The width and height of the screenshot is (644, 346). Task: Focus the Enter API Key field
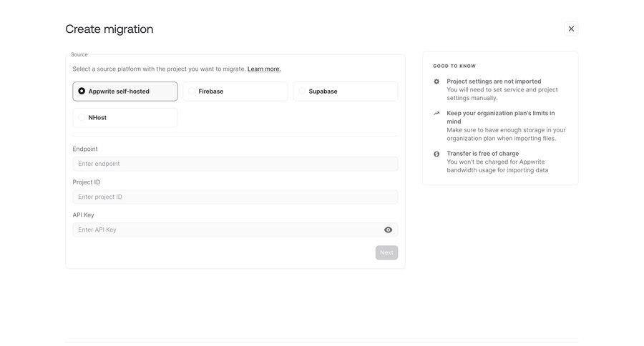pos(235,230)
